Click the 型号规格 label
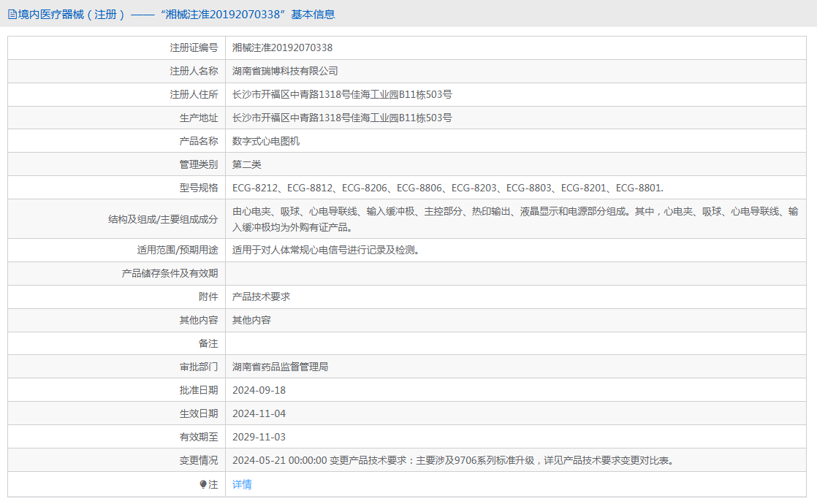Viewport: 817px width, 504px height. tap(199, 188)
